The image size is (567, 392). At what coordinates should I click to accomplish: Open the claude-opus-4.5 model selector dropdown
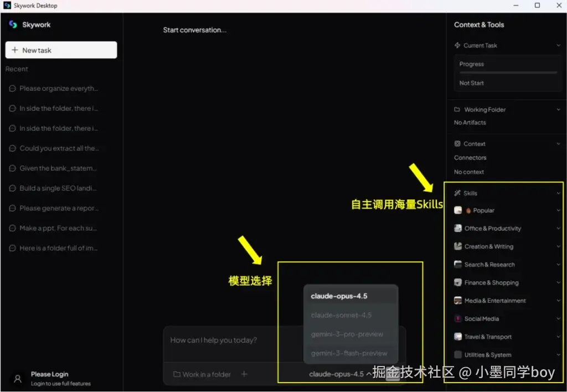pyautogui.click(x=340, y=374)
